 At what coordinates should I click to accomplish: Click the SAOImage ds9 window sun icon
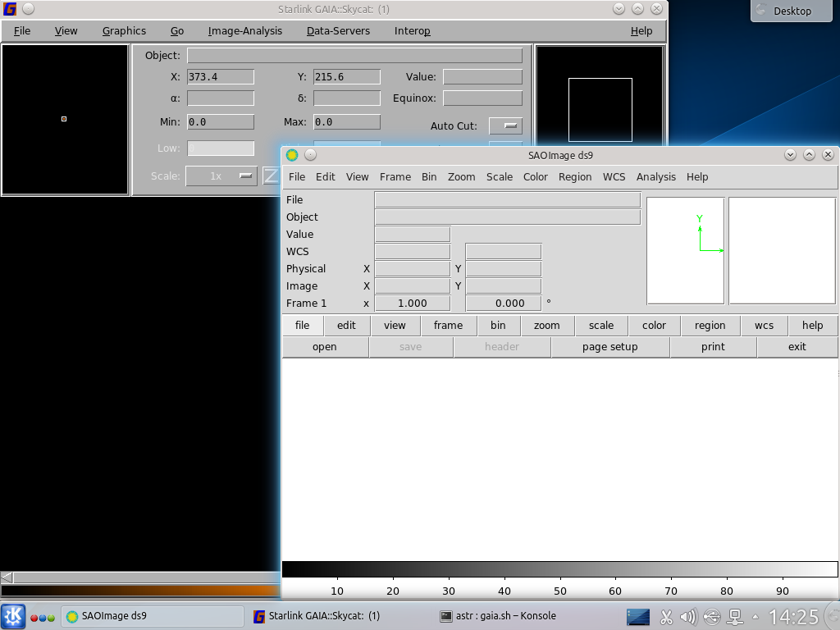[x=292, y=155]
